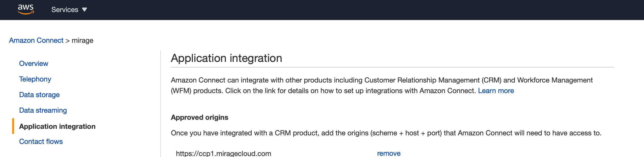Viewport: 644px width, 157px height.
Task: Click the orange active-item indicator bar
Action: pyautogui.click(x=13, y=126)
